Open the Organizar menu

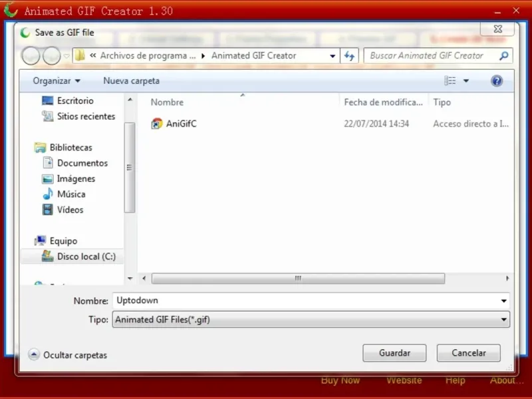click(57, 81)
